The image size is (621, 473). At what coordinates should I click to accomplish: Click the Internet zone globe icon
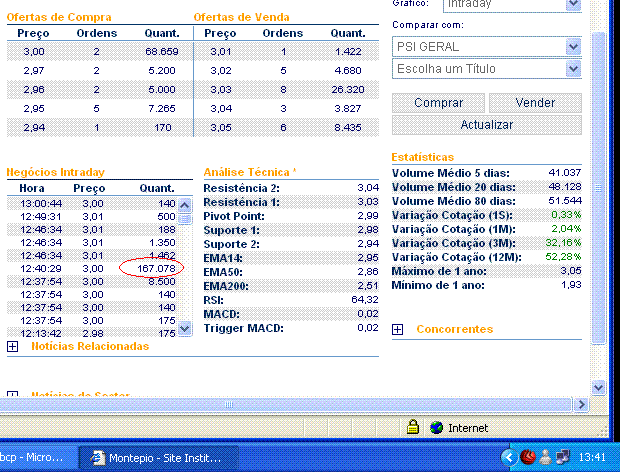tap(436, 428)
